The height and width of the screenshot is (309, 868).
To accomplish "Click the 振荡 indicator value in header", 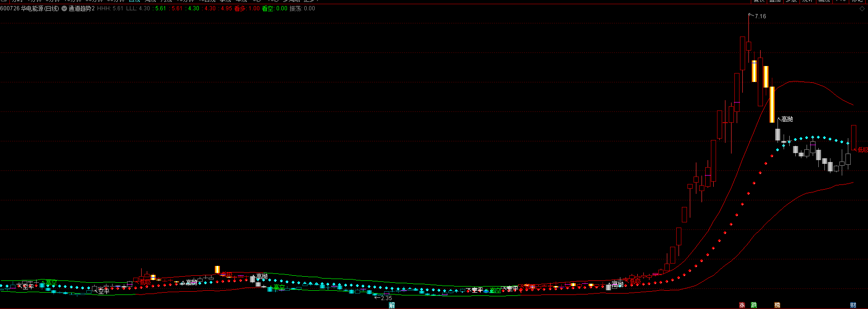I will 302,8.
